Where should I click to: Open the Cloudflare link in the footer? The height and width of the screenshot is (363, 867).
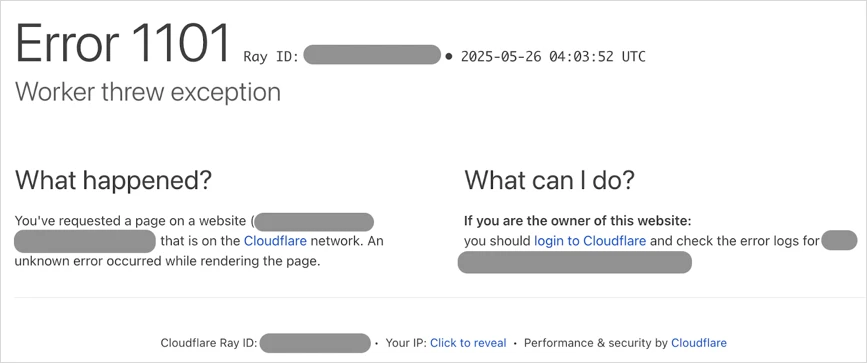pyautogui.click(x=699, y=343)
